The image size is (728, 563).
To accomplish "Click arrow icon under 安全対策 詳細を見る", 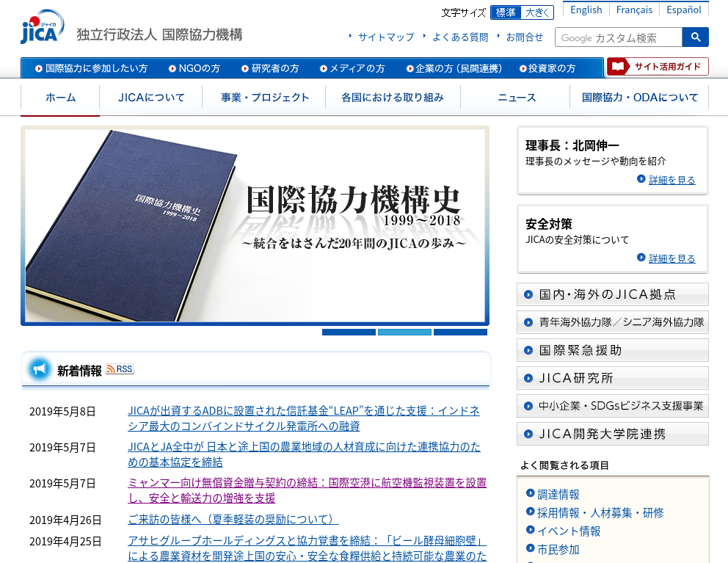I will pyautogui.click(x=641, y=258).
